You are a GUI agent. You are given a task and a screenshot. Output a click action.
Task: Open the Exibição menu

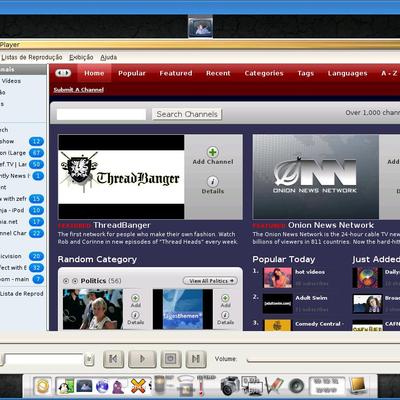(81, 57)
